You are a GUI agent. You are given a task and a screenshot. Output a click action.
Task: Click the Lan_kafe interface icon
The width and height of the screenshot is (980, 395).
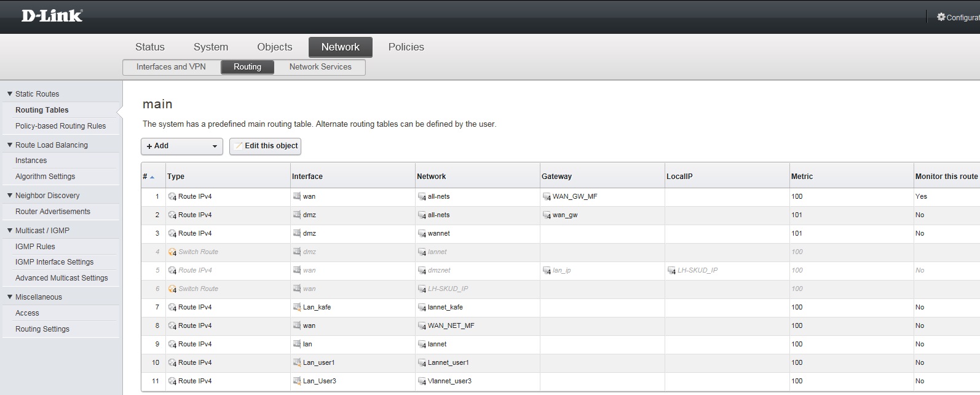coord(297,308)
